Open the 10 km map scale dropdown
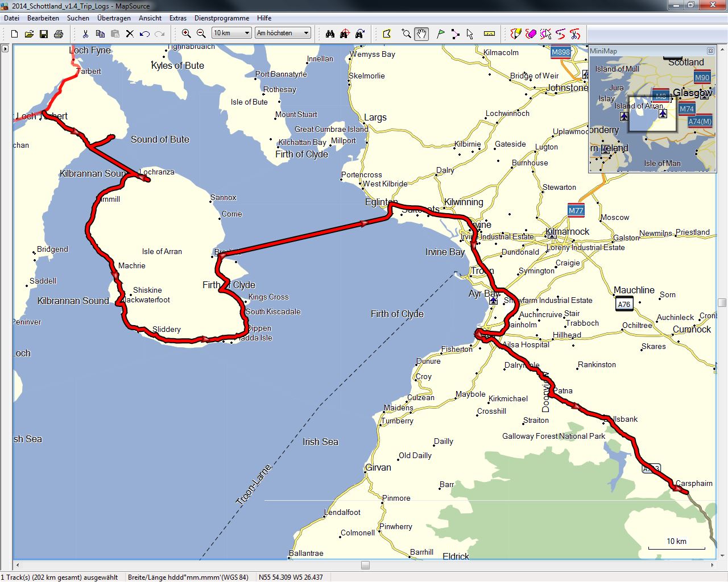Image resolution: width=728 pixels, height=582 pixels. click(231, 34)
